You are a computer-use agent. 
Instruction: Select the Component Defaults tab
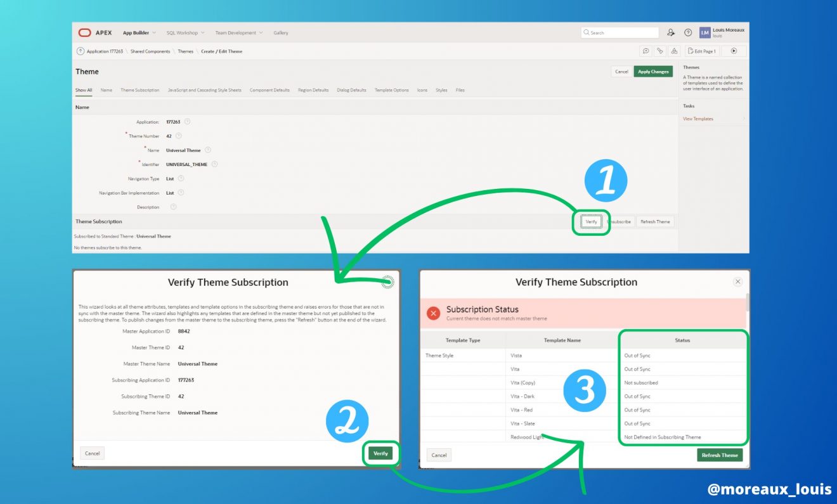tap(269, 90)
